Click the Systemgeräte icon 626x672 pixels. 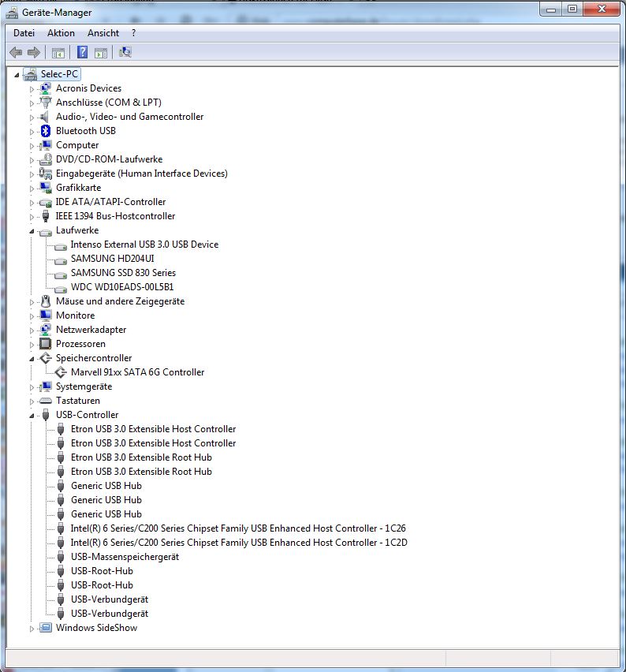click(46, 386)
